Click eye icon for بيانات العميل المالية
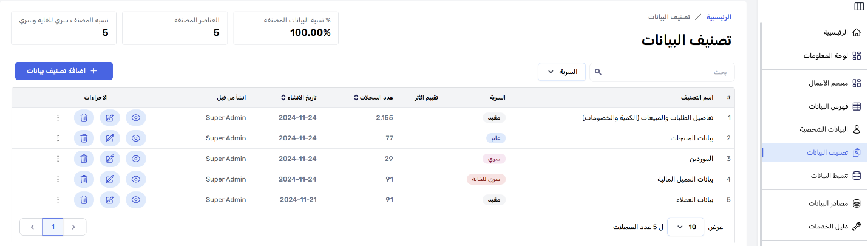Screen dimensions: 868x246 [136, 179]
